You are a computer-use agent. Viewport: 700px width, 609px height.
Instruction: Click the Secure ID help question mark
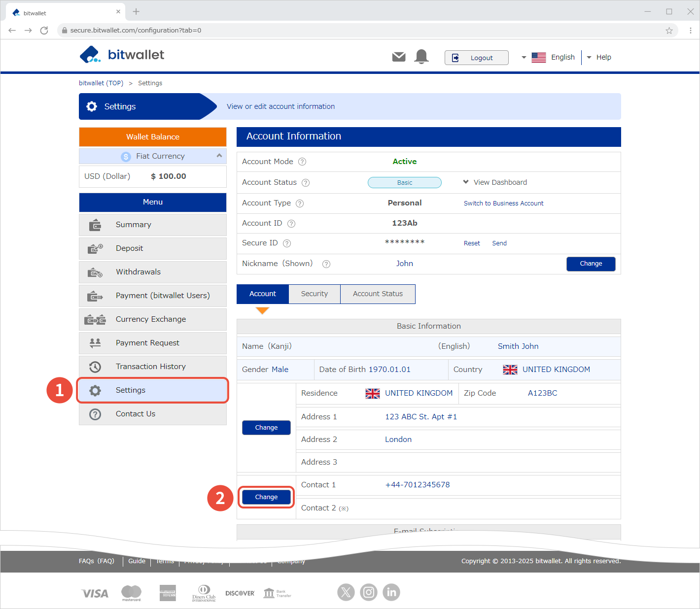click(x=287, y=243)
